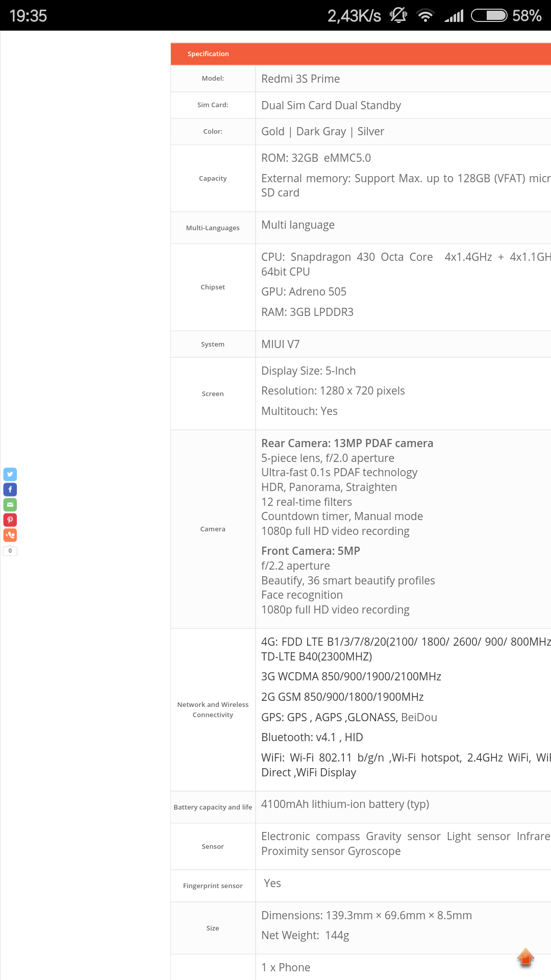Tap the "Camera" row label

(213, 529)
